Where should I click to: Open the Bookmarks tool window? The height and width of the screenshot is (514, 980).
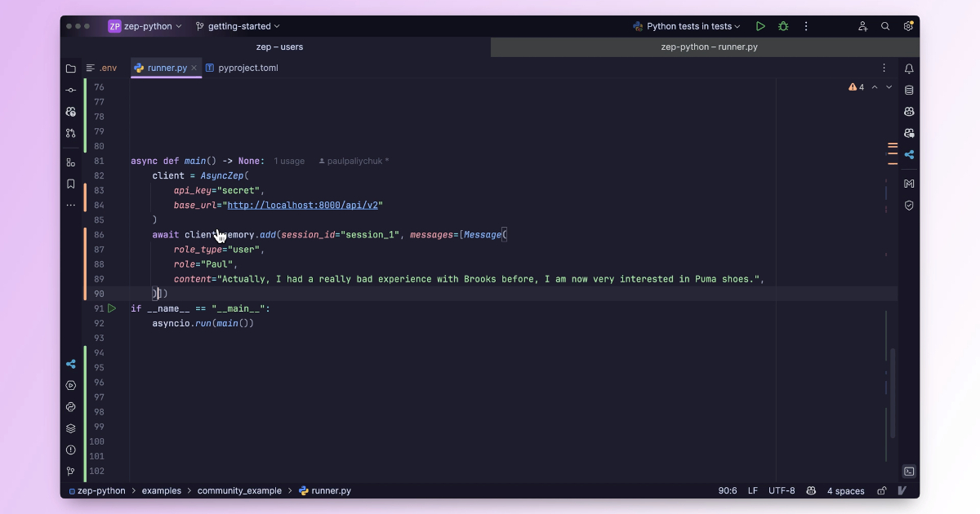point(71,184)
